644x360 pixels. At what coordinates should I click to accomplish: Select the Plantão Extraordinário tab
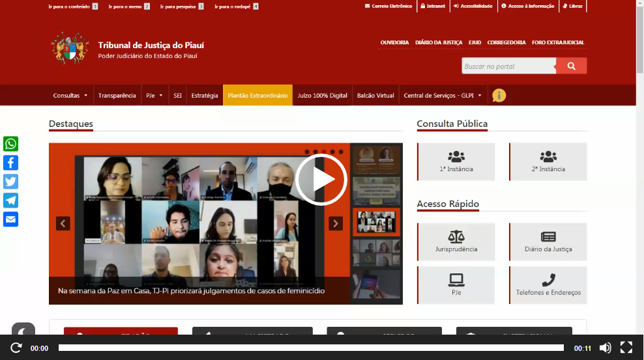(257, 96)
